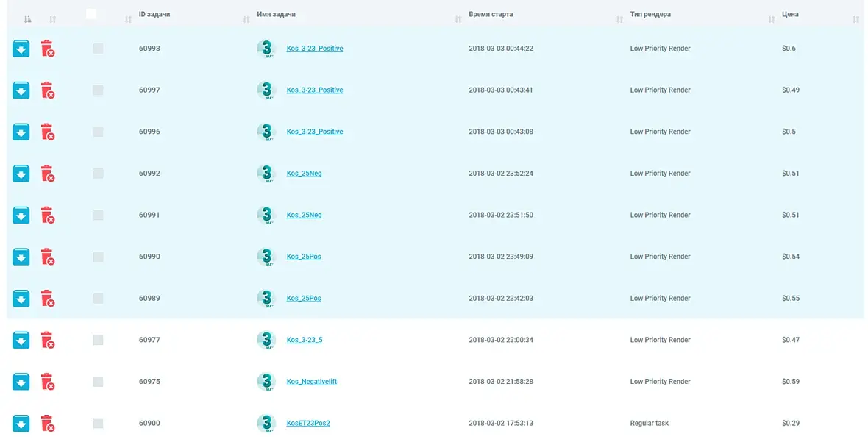Sort by Тип рендера column header
868x445 pixels.
(x=650, y=15)
